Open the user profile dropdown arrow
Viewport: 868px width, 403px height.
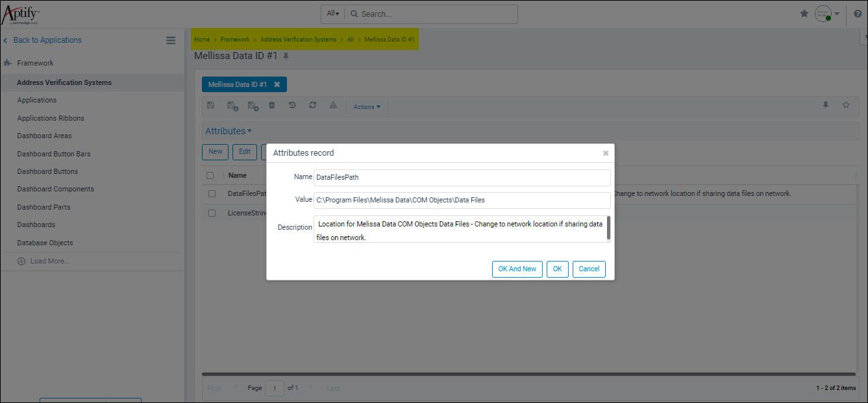[x=837, y=14]
